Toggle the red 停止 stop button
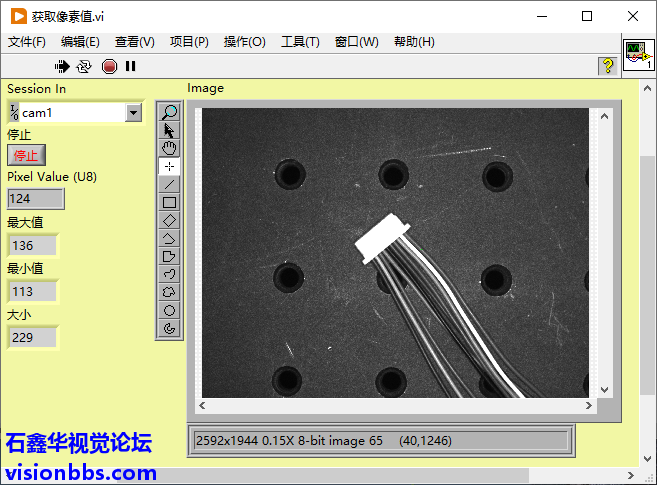Viewport: 657px width, 485px height. click(x=26, y=155)
